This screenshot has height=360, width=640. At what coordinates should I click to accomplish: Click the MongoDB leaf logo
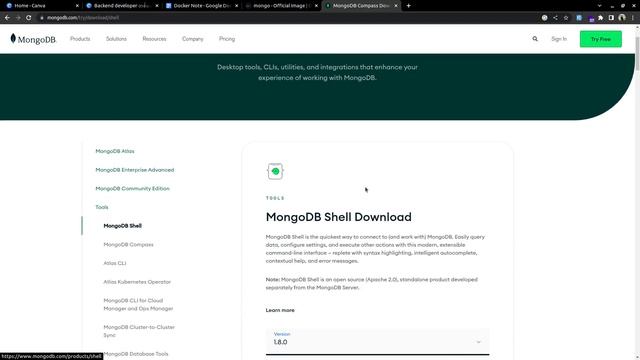[33, 39]
